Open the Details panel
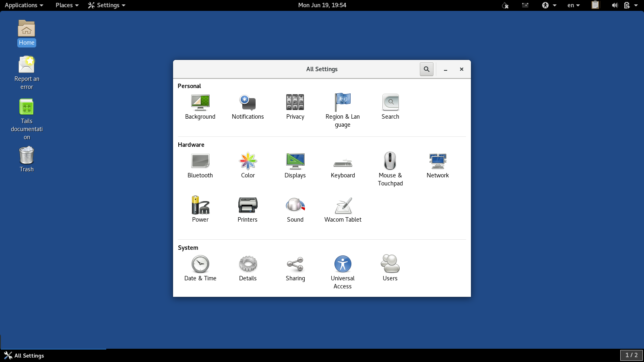 (248, 268)
